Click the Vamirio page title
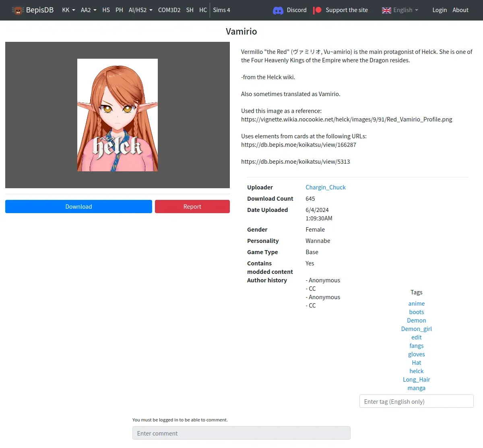Screen dimensions: 483x448 point(242,31)
